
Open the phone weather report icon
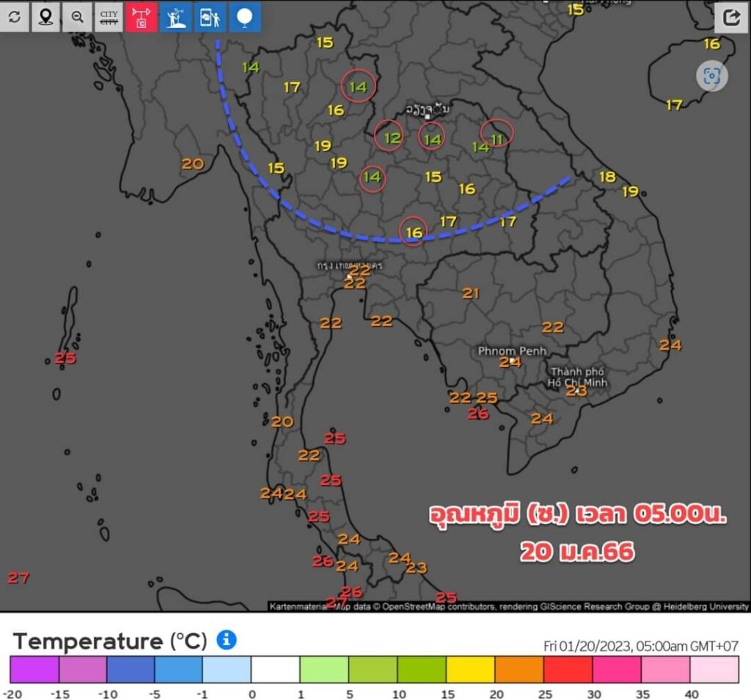(x=210, y=16)
